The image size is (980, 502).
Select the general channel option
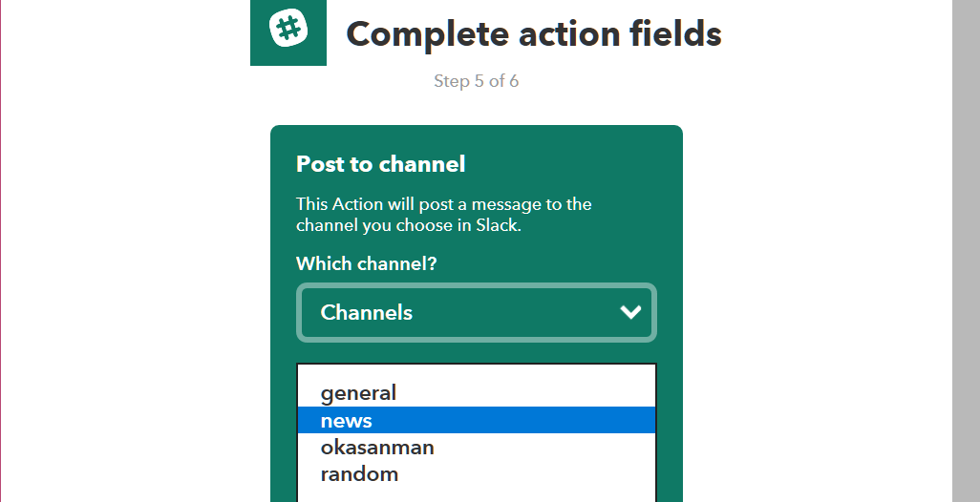point(358,393)
